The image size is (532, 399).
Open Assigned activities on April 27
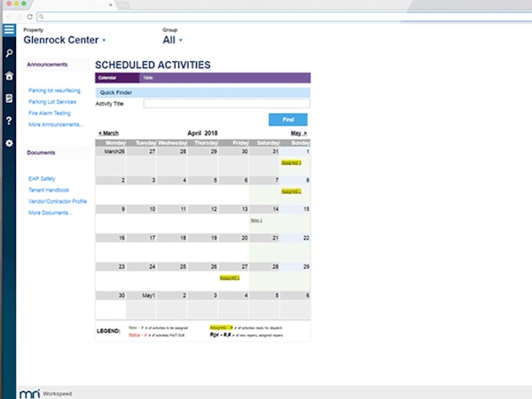(230, 278)
